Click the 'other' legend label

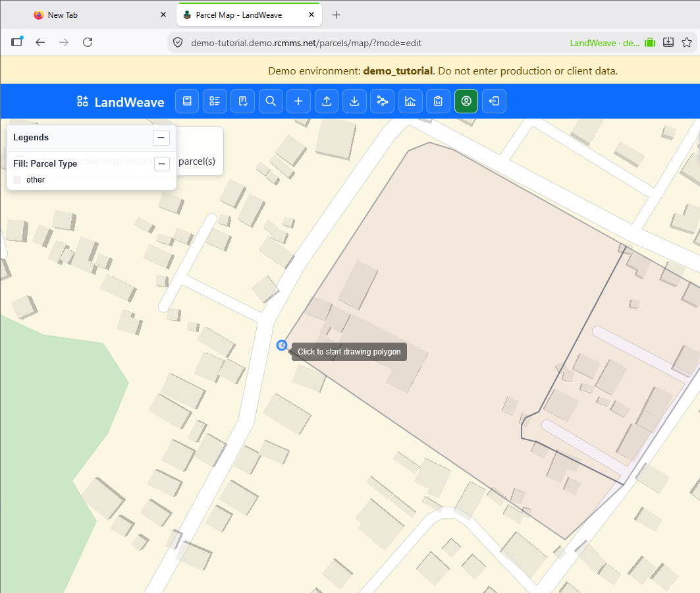click(x=36, y=180)
